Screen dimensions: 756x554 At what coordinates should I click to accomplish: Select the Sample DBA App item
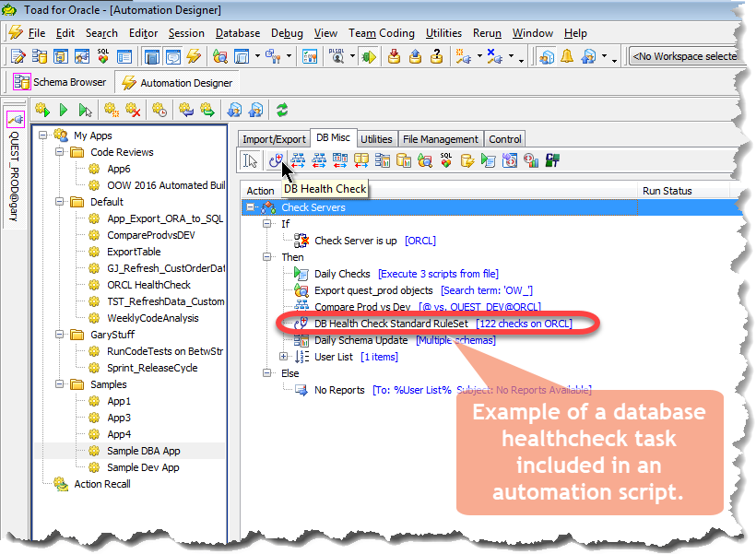point(144,451)
